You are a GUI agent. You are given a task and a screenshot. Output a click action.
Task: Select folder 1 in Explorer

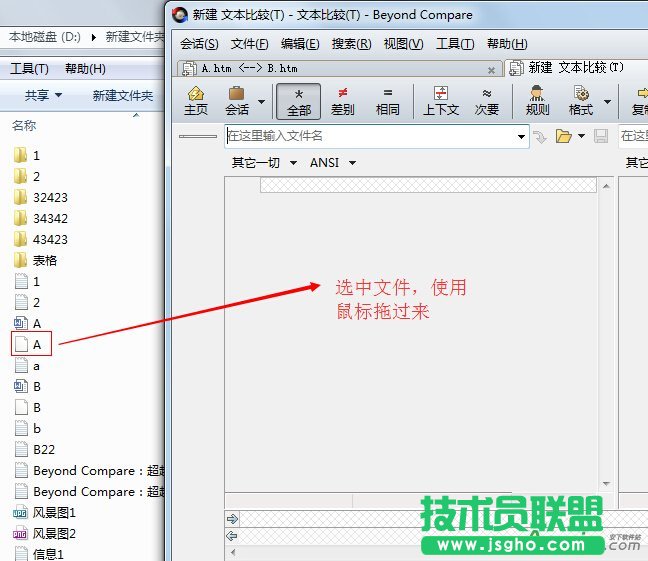click(27, 155)
